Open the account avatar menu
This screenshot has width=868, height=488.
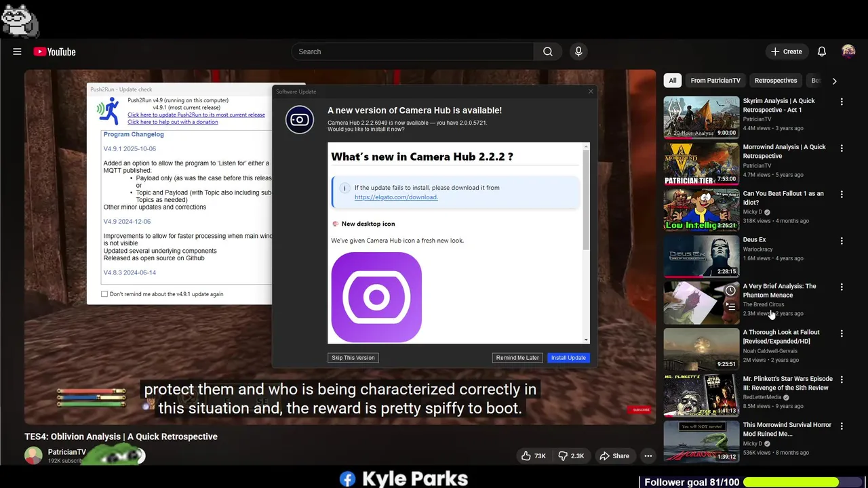848,52
